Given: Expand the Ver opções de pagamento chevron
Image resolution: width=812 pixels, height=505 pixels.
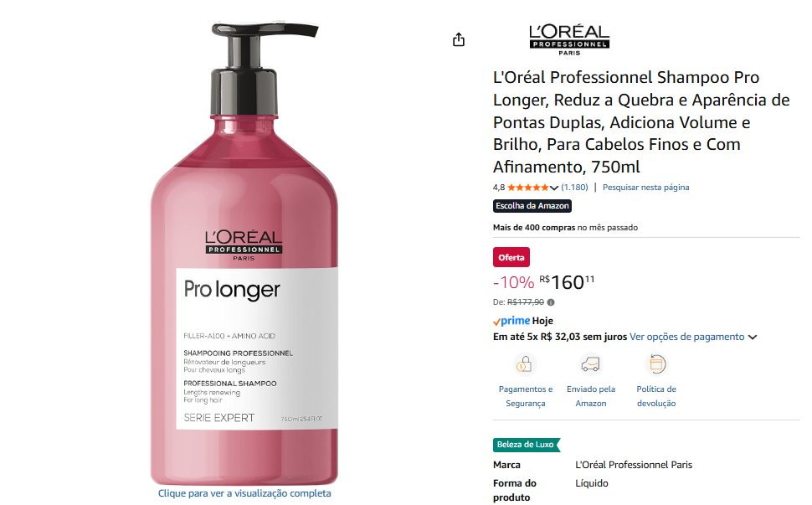Looking at the screenshot, I should pos(753,338).
